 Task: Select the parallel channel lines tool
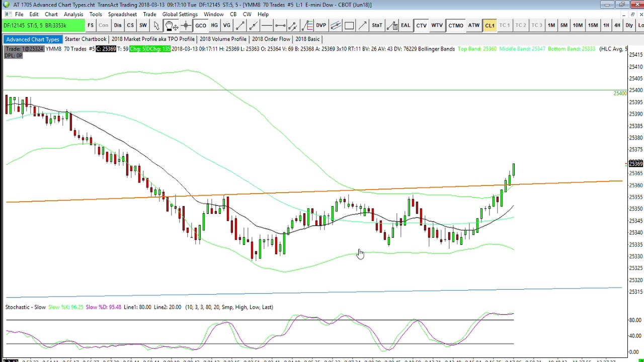[x=336, y=25]
